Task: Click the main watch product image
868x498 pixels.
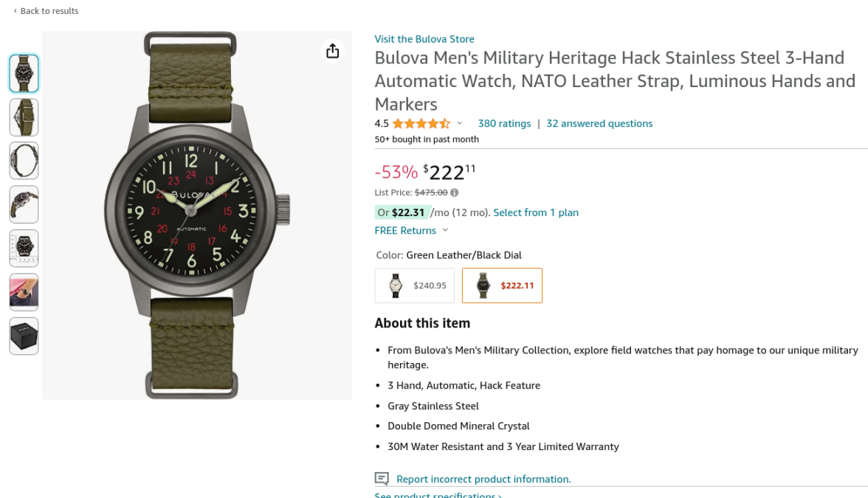Action: tap(196, 215)
